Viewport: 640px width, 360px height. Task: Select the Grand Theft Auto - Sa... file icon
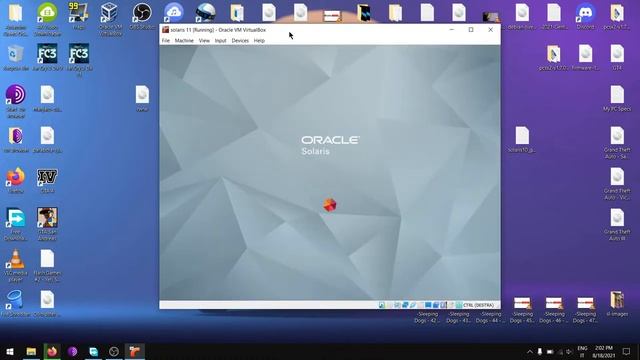coord(617,142)
